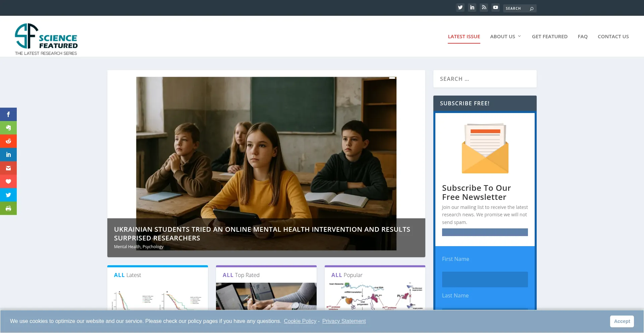Open the Cookie Policy link
The height and width of the screenshot is (333, 644).
pos(300,321)
